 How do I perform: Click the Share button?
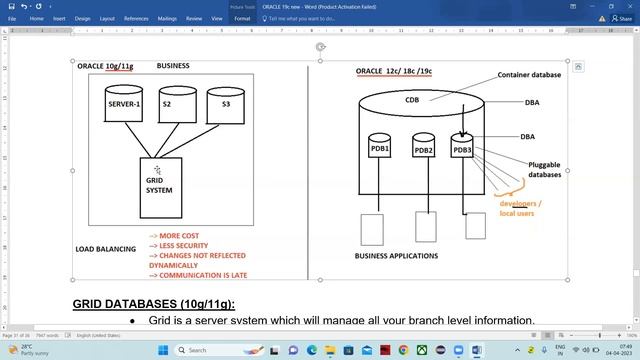(622, 19)
